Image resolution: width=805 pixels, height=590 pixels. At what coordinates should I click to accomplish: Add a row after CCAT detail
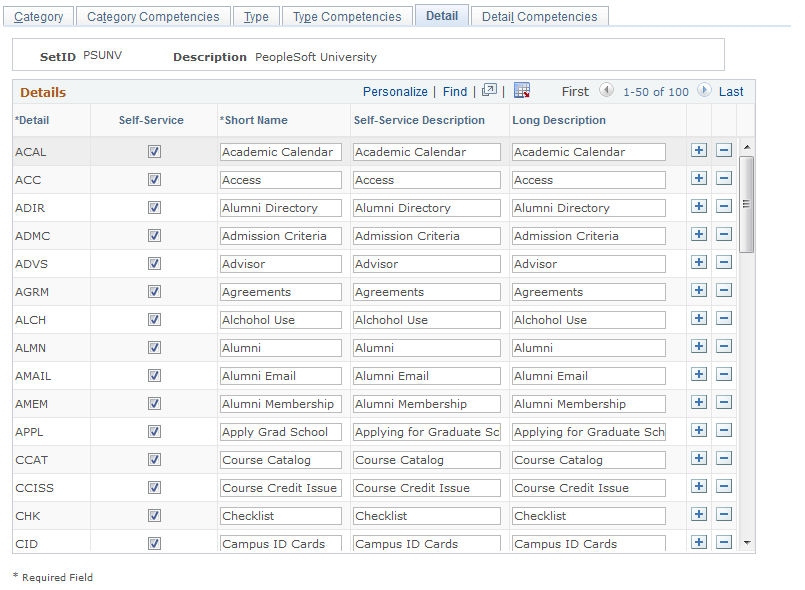(x=699, y=459)
